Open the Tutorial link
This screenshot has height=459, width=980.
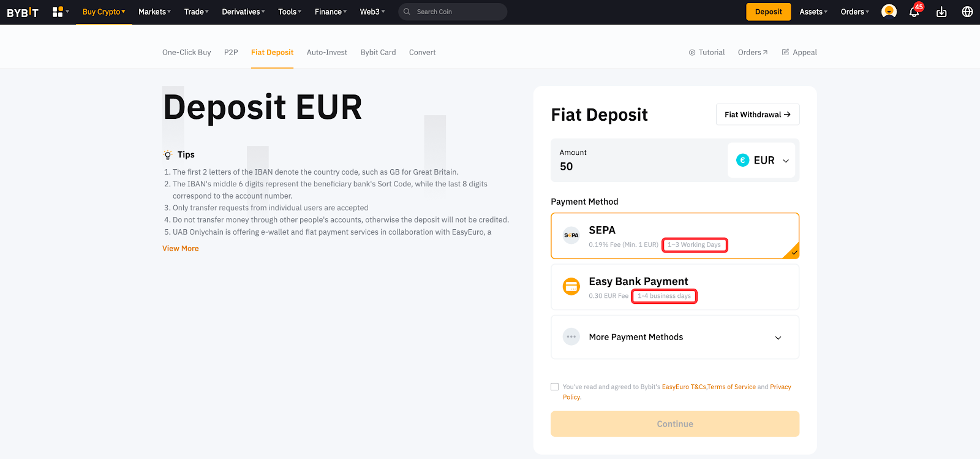(x=707, y=53)
